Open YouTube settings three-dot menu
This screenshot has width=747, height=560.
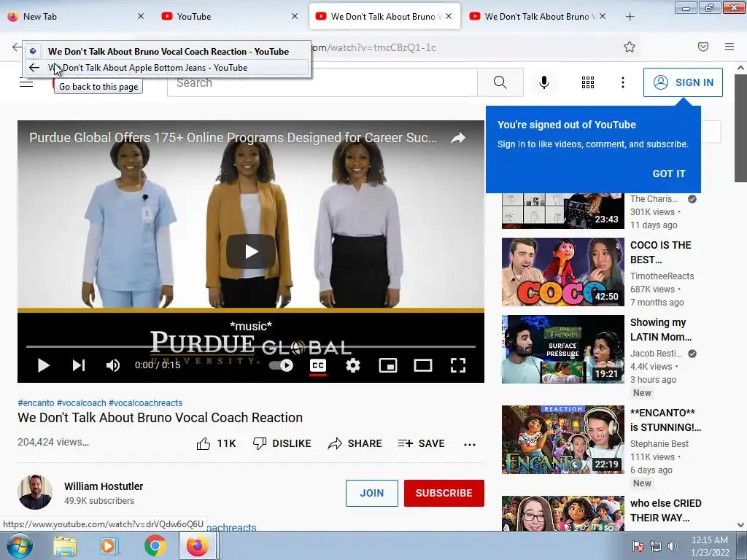[623, 82]
